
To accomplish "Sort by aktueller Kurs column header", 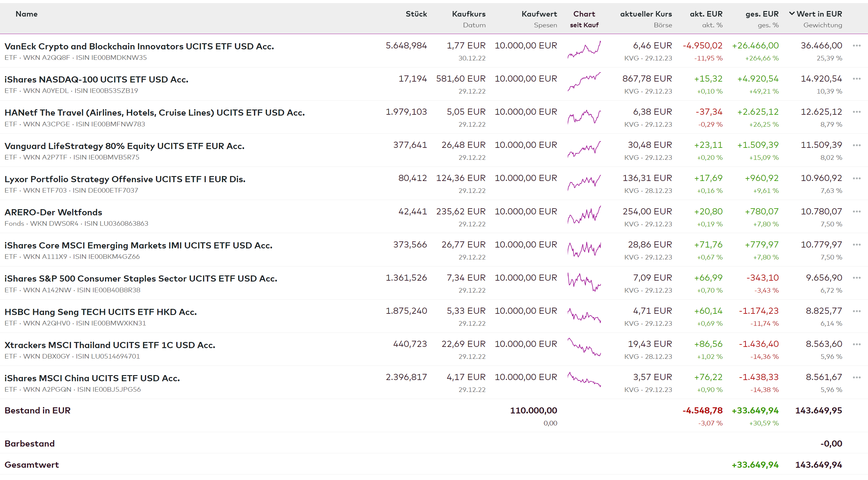I will (x=646, y=14).
